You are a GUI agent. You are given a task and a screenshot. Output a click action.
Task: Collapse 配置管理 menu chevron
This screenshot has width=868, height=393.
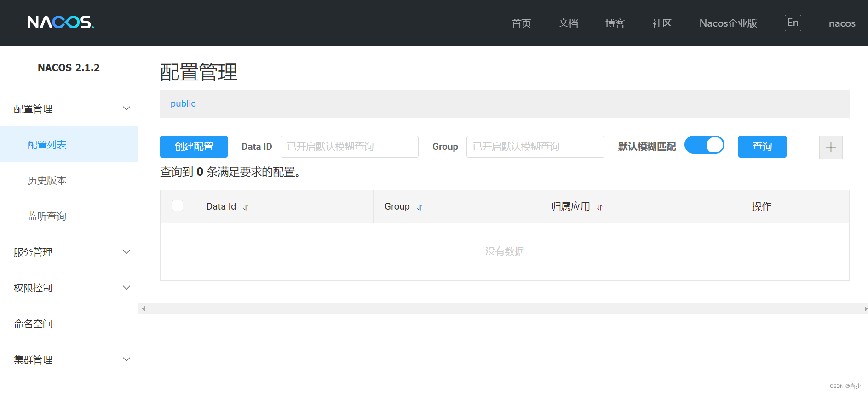click(x=126, y=108)
